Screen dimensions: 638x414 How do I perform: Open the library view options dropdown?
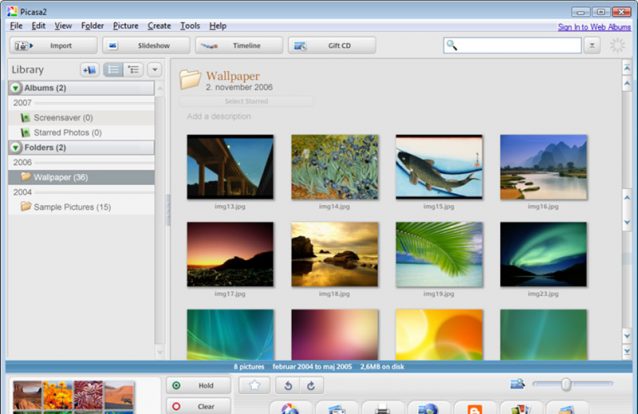click(x=154, y=70)
